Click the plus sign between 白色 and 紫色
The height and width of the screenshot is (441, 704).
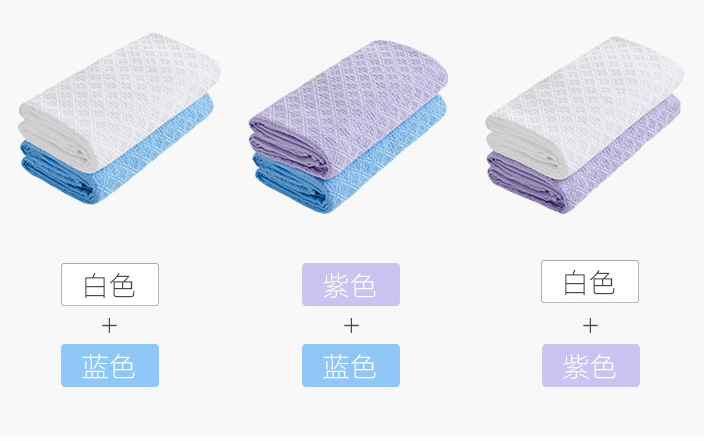[590, 326]
